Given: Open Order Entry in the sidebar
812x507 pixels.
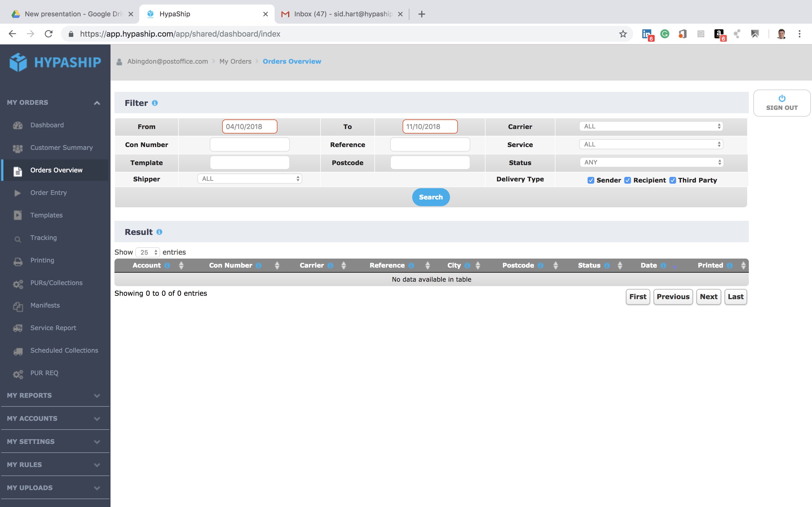Looking at the screenshot, I should [49, 192].
